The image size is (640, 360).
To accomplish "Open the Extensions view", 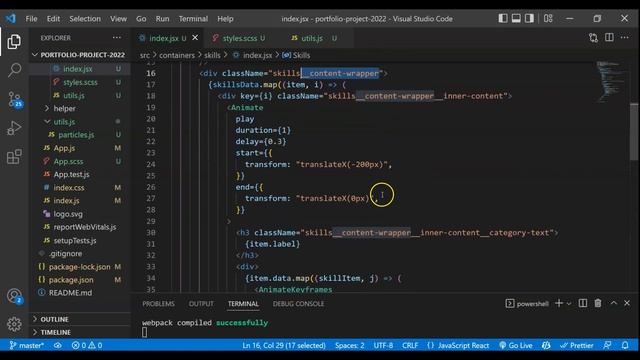I will pos(14,156).
